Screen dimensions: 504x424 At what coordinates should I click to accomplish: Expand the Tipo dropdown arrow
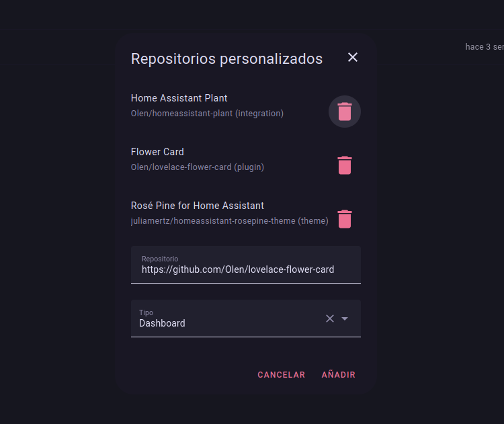coord(345,319)
